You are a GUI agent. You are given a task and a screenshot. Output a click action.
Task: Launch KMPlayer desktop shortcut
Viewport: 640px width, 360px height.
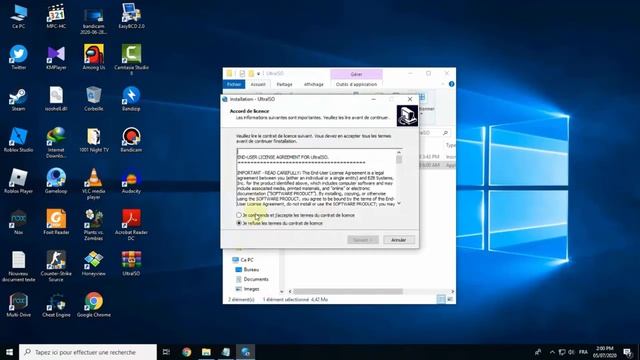click(56, 58)
